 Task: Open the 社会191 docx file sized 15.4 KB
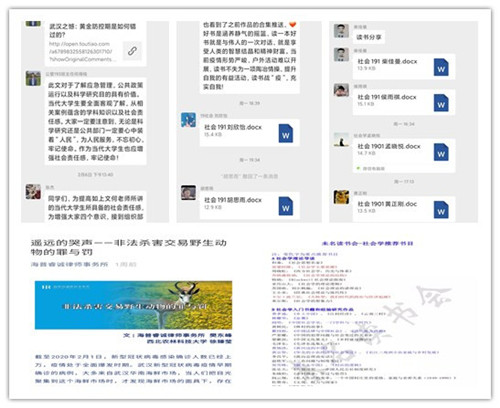point(249,133)
